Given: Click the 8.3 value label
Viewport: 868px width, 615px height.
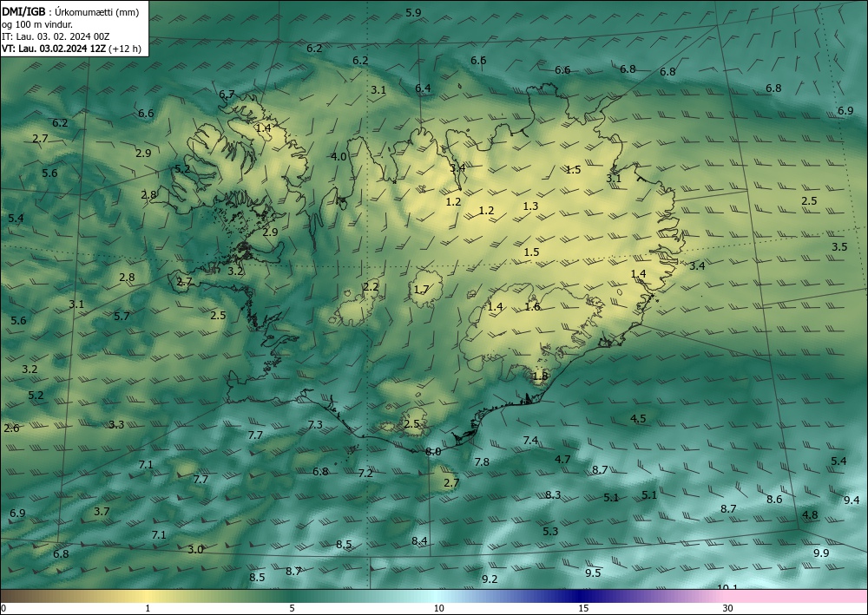Looking at the screenshot, I should [x=553, y=495].
